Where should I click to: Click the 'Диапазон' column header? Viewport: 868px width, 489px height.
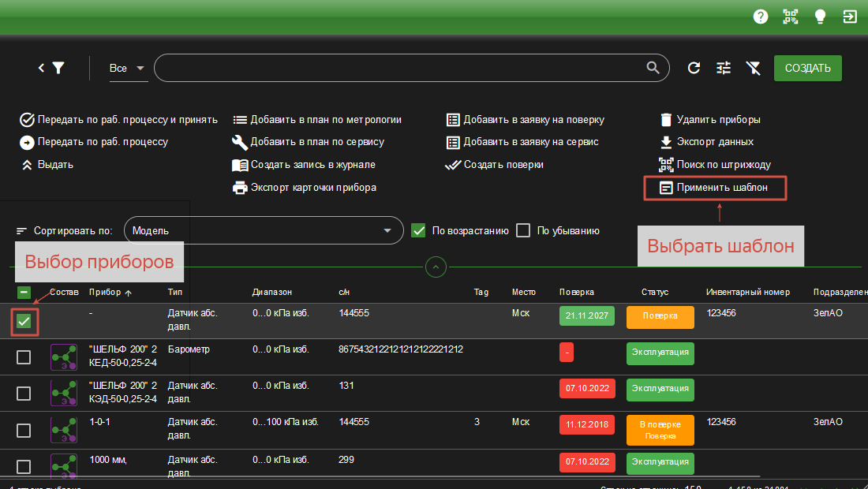click(272, 292)
